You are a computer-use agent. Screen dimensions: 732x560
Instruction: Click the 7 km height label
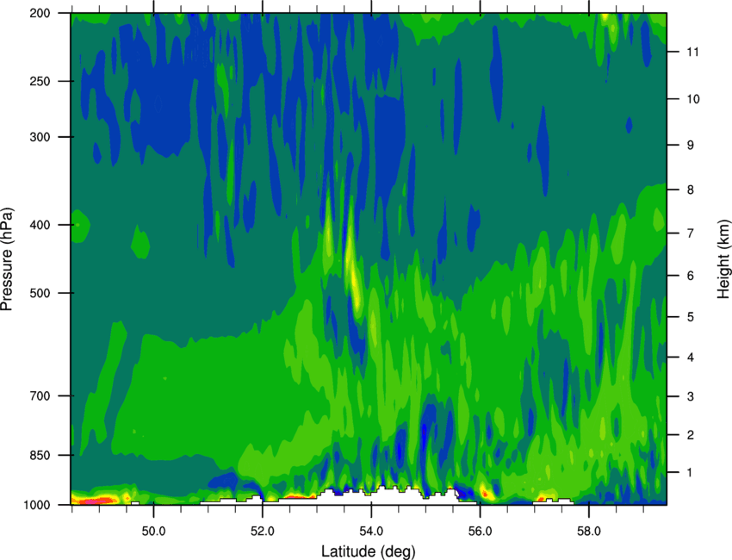[691, 233]
